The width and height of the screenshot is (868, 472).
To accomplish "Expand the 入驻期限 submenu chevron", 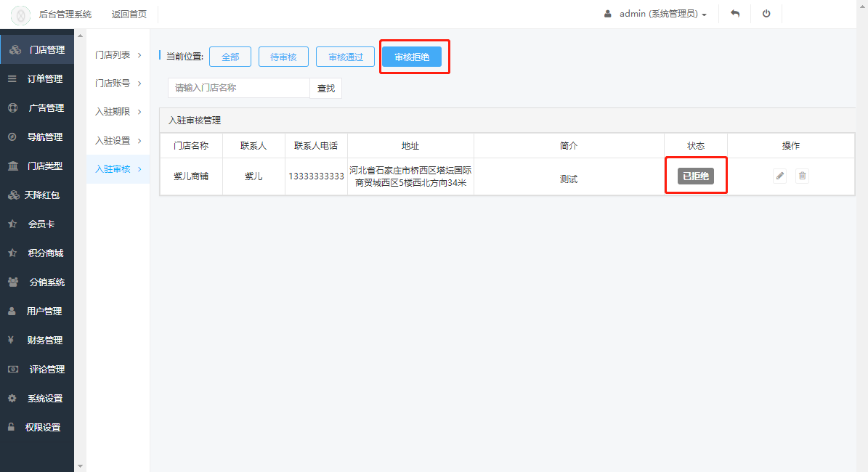I will pyautogui.click(x=139, y=112).
